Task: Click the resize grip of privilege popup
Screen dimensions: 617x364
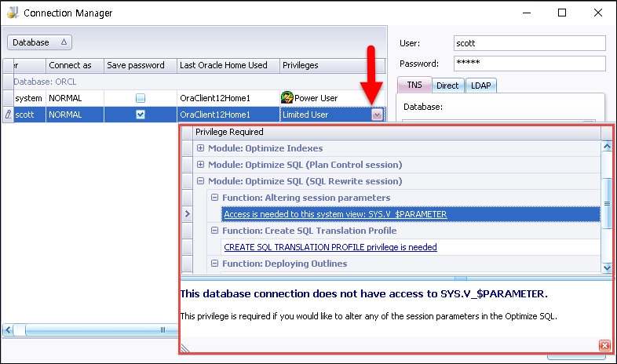Action: pos(185,348)
